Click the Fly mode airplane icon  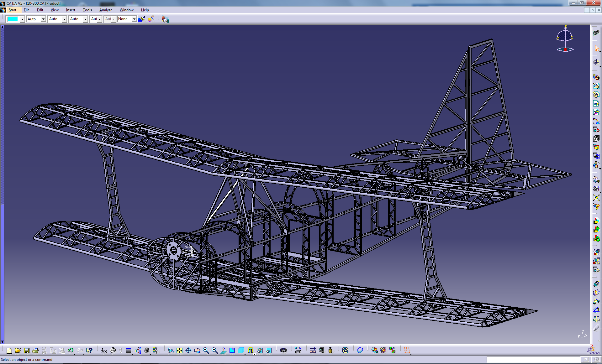pyautogui.click(x=170, y=351)
